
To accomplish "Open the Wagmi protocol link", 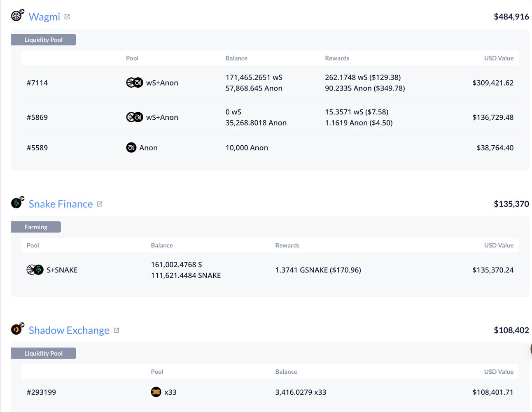I will pos(44,17).
